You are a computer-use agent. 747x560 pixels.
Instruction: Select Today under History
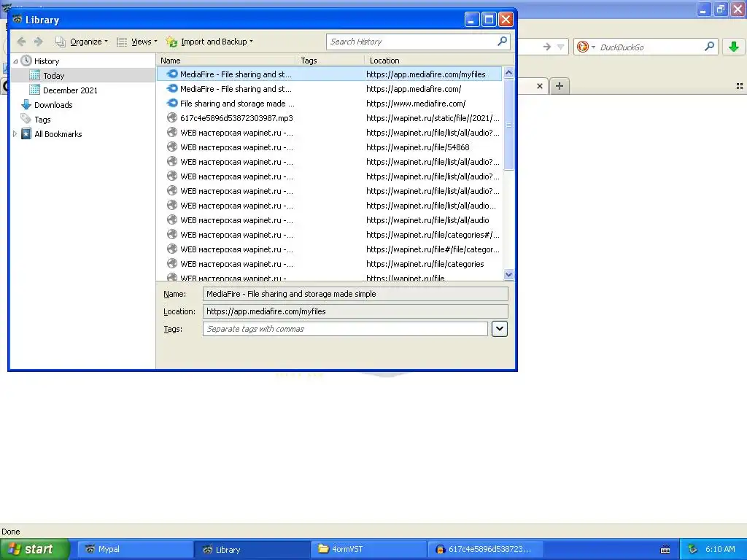pyautogui.click(x=53, y=76)
